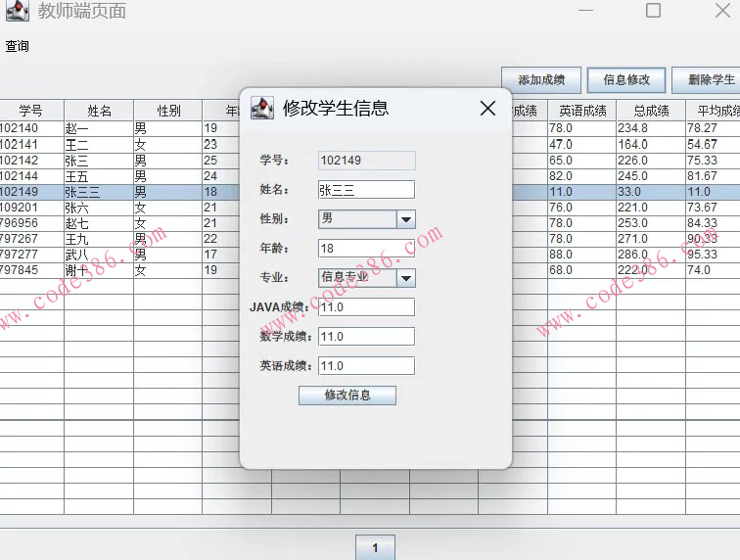
Task: Select student ID cell 797267
Action: 31,239
